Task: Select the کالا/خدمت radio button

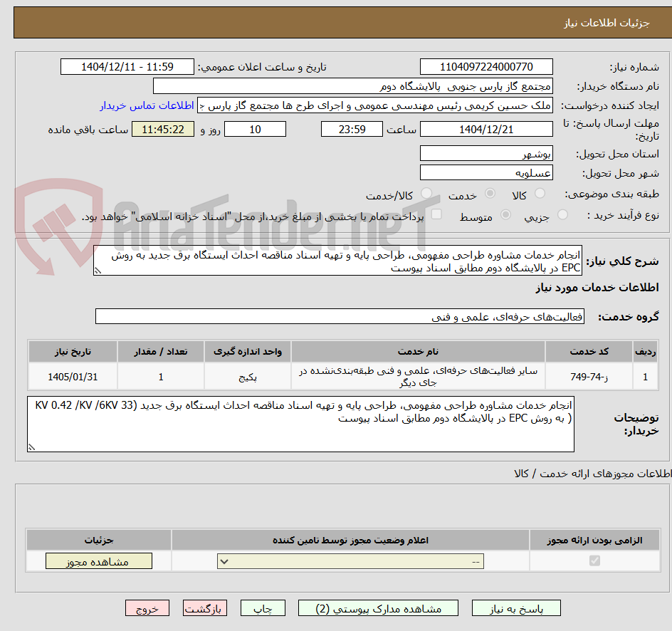Action: pos(426,194)
